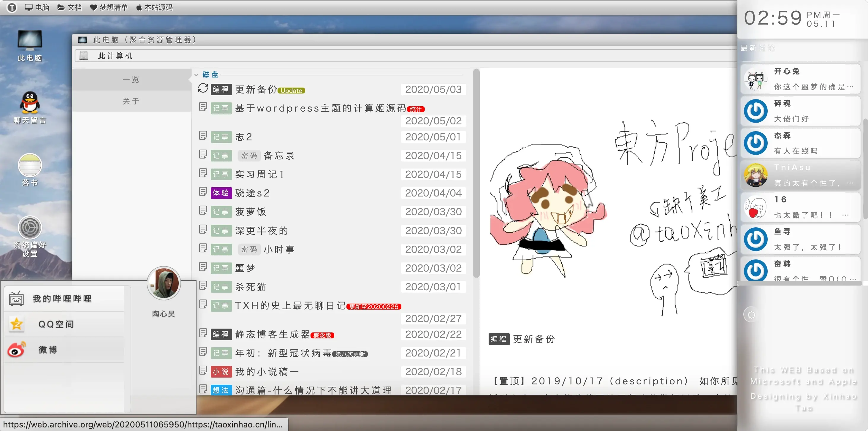The height and width of the screenshot is (431, 868).
Task: Click the 此计算机 drive icon
Action: pyautogui.click(x=84, y=56)
